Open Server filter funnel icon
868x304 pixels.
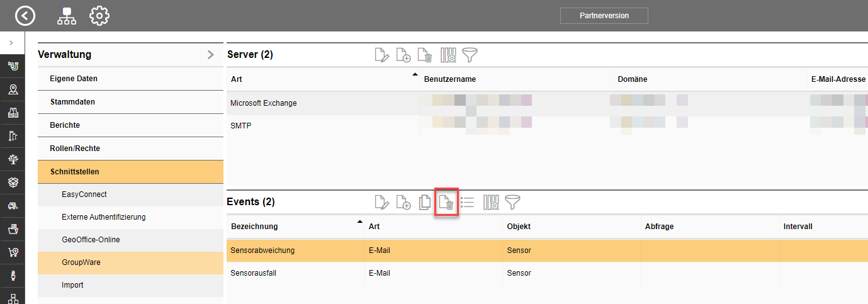tap(470, 55)
